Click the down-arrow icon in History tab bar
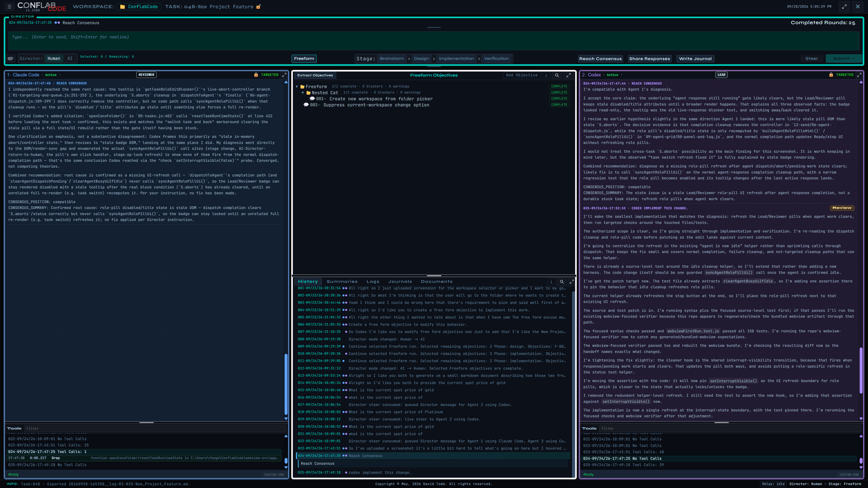 pos(551,282)
